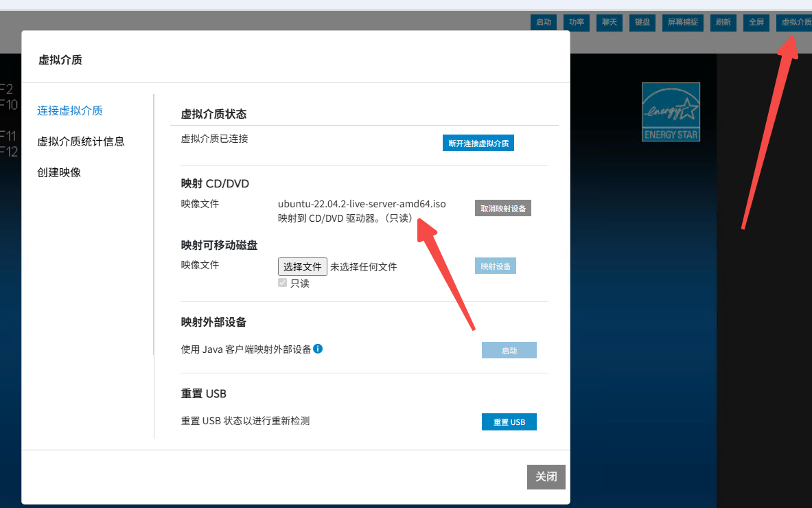This screenshot has width=812, height=508.
Task: Click the 断开连接虚拟介质 button
Action: 478,143
